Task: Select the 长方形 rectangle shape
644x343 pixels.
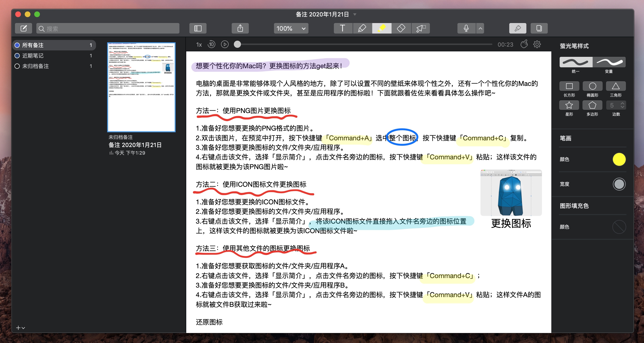Action: [x=569, y=86]
